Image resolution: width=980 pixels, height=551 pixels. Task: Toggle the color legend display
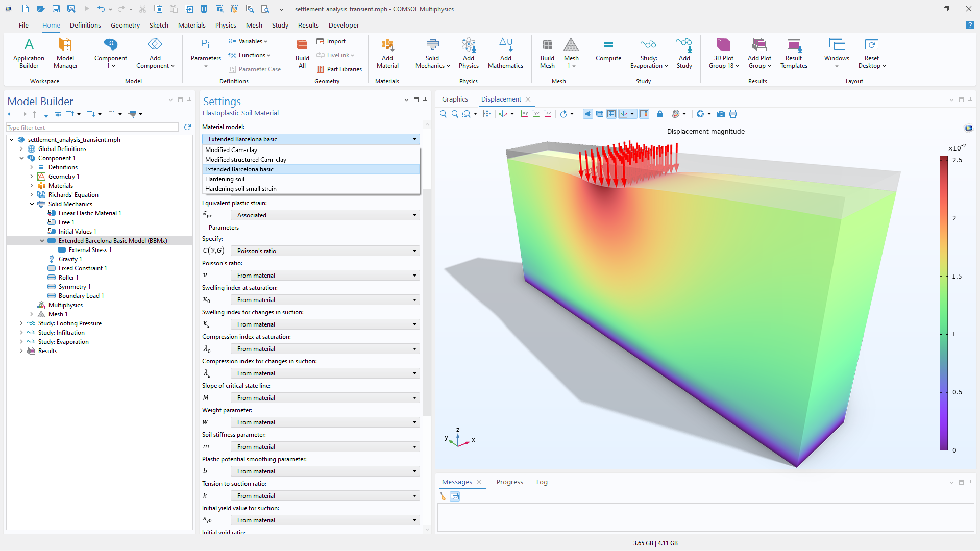click(644, 114)
